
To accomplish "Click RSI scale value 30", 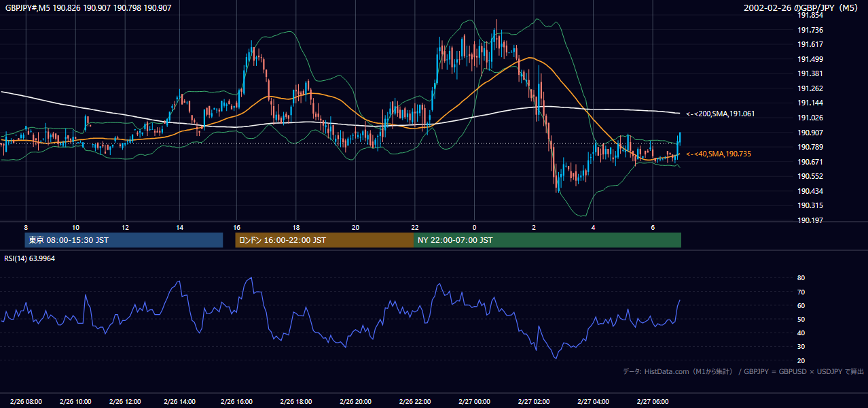I will click(801, 347).
